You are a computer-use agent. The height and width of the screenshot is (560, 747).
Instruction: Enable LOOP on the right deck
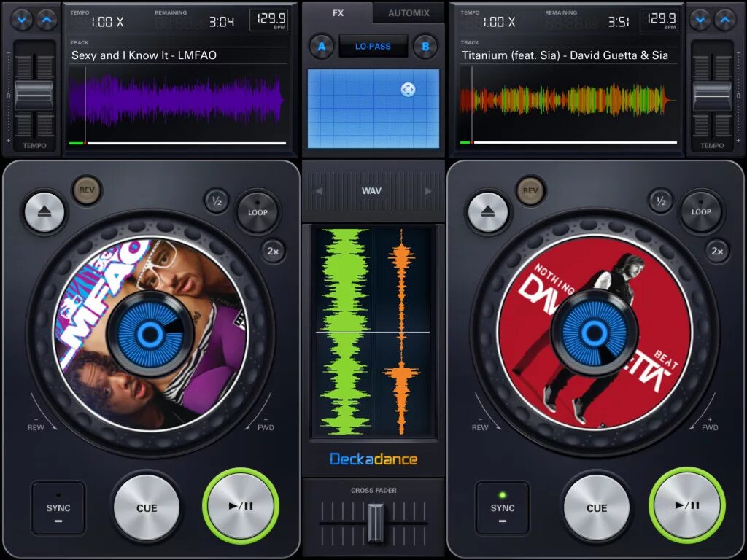(701, 211)
